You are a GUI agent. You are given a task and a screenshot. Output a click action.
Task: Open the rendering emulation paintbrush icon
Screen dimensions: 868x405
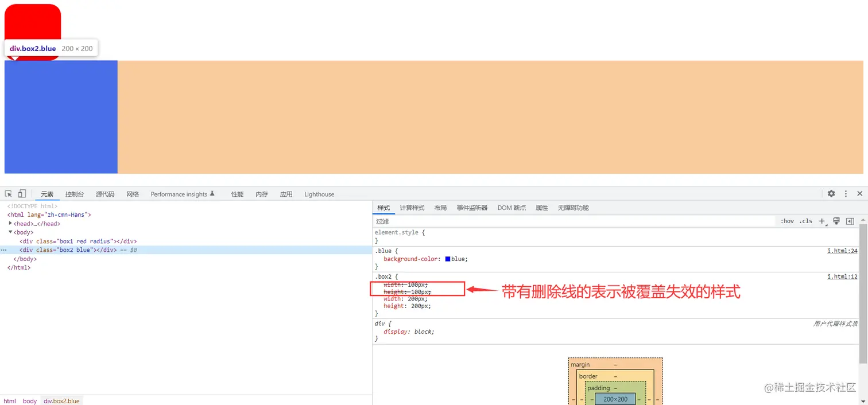(x=836, y=221)
